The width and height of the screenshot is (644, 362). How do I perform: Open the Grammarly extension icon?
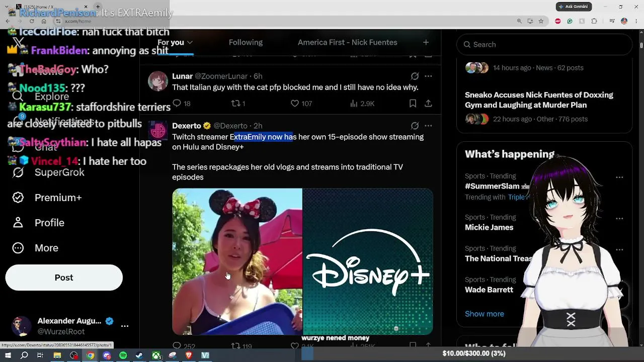[570, 21]
